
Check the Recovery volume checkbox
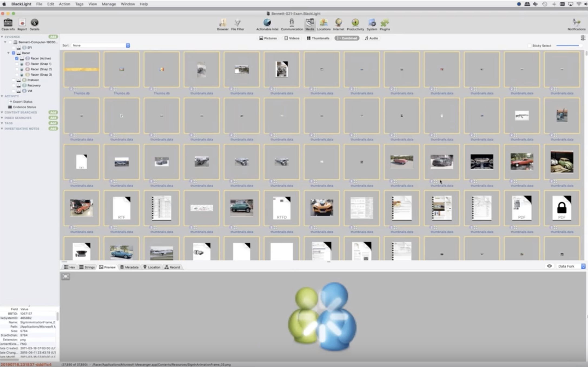pyautogui.click(x=14, y=85)
